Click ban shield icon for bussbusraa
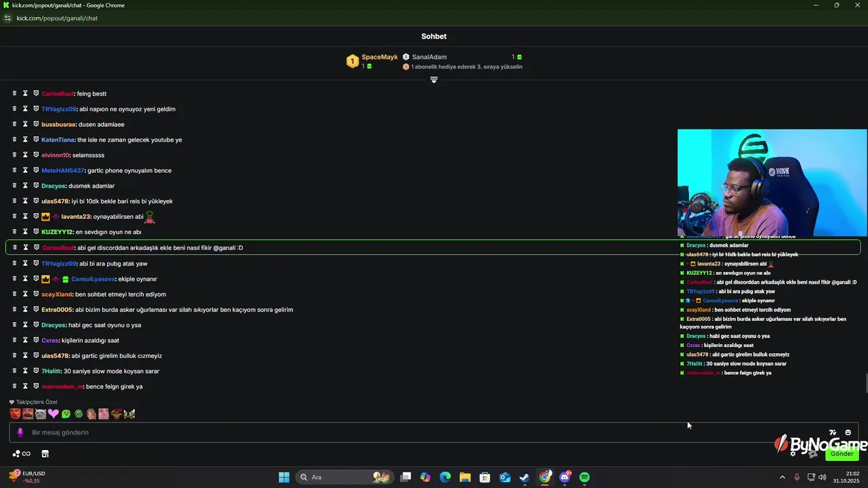This screenshot has width=868, height=488. (36, 124)
